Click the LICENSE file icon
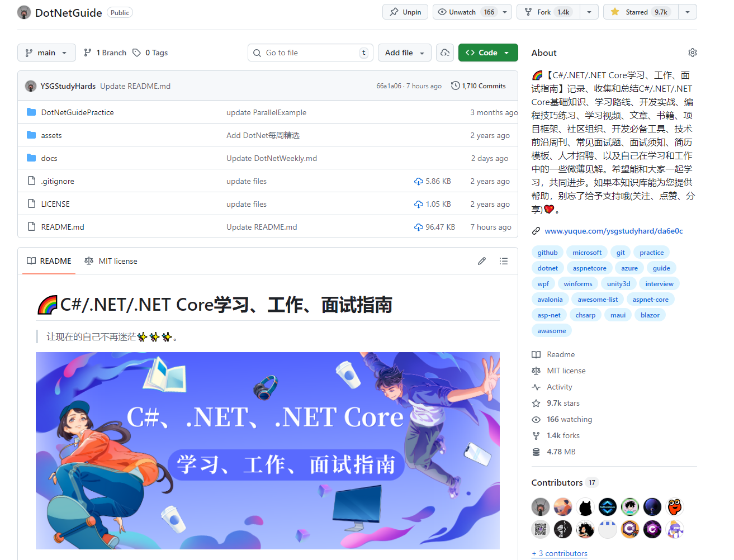Viewport: 734px width, 560px height. (31, 204)
